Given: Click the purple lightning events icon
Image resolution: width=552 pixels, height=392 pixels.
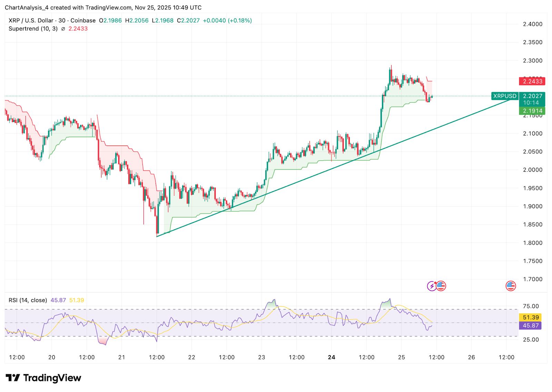Looking at the screenshot, I should tap(431, 286).
